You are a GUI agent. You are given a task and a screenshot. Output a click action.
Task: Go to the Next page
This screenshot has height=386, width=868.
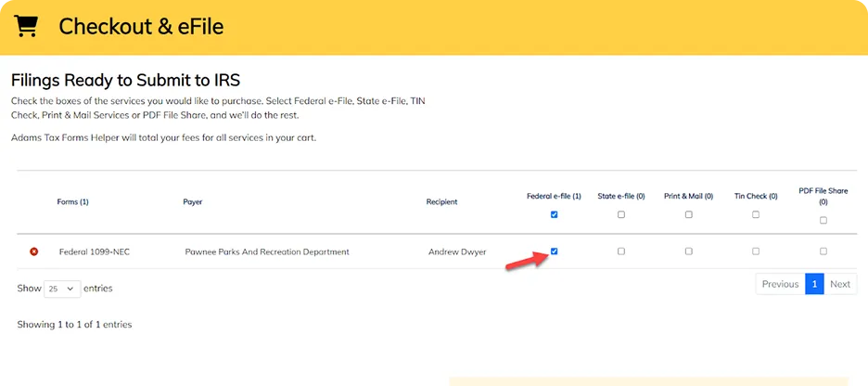point(840,284)
